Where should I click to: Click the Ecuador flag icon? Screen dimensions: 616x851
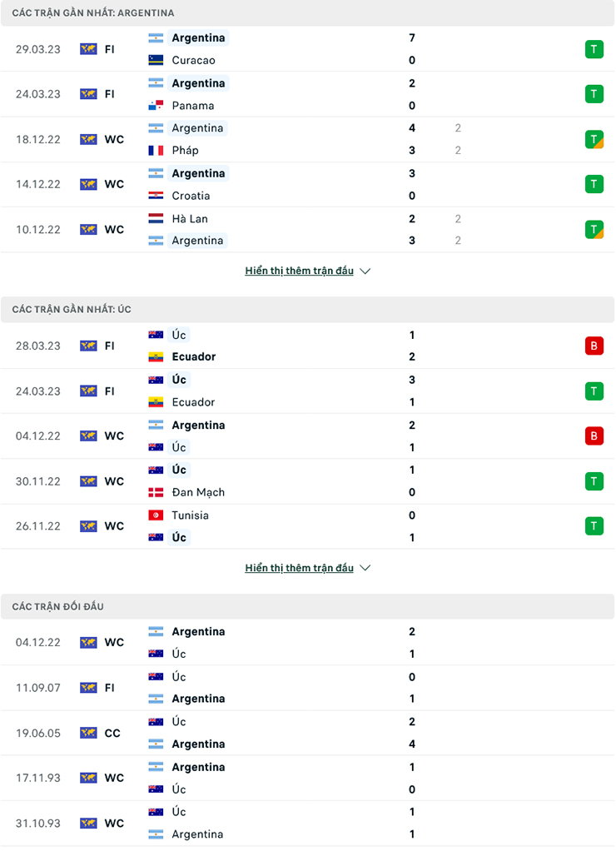[x=157, y=356]
